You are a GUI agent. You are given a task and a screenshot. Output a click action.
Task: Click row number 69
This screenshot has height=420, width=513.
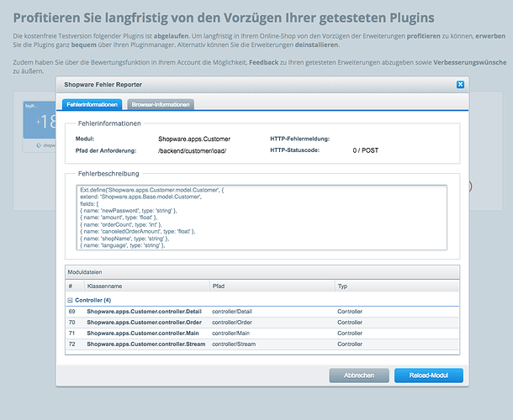[72, 312]
